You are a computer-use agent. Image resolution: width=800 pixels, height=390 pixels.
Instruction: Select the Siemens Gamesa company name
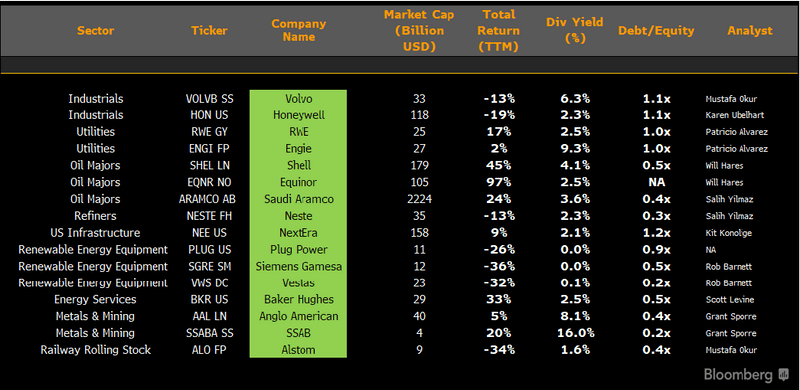[x=299, y=266]
